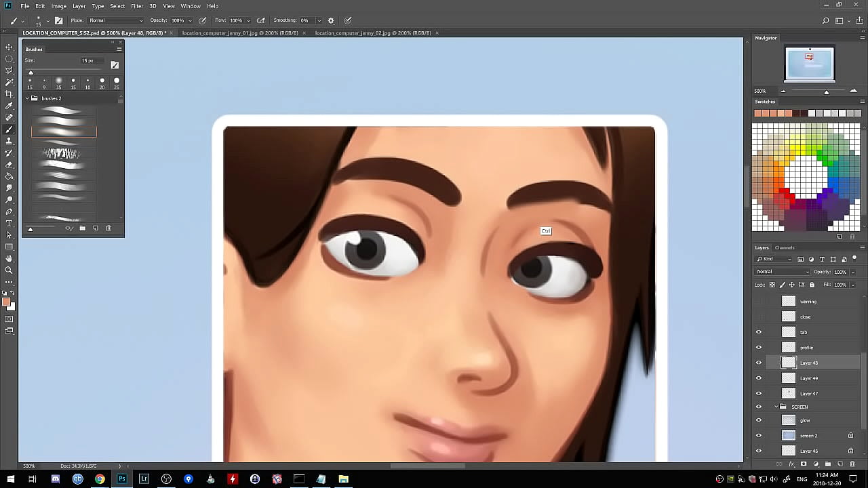The height and width of the screenshot is (488, 868).
Task: Activate the Zoom tool in toolbar
Action: pos(9,270)
